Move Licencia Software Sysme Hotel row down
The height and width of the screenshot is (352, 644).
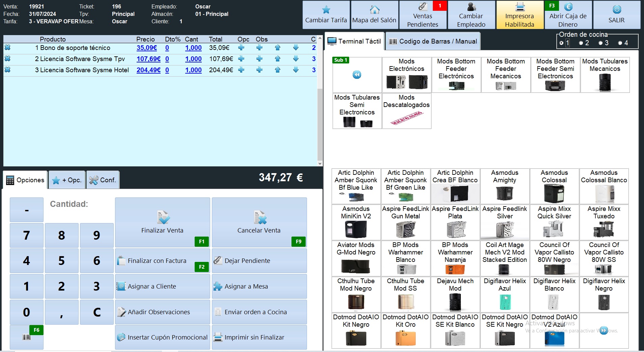pyautogui.click(x=296, y=70)
